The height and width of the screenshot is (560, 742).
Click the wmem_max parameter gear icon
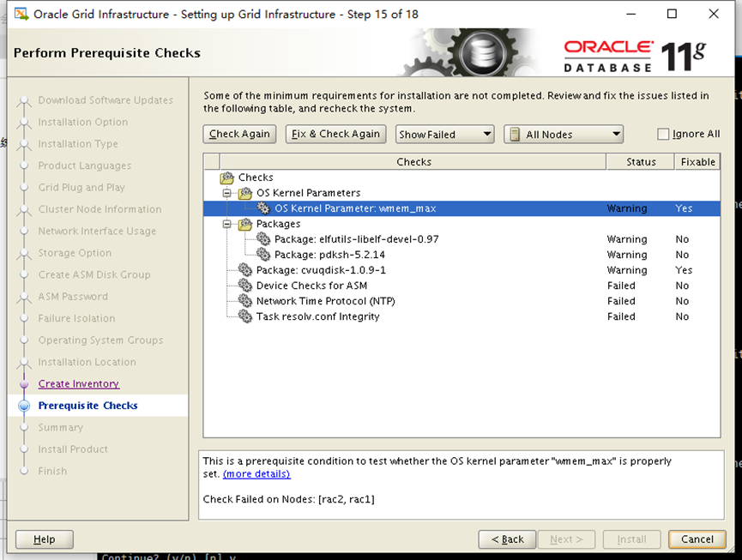tap(263, 208)
